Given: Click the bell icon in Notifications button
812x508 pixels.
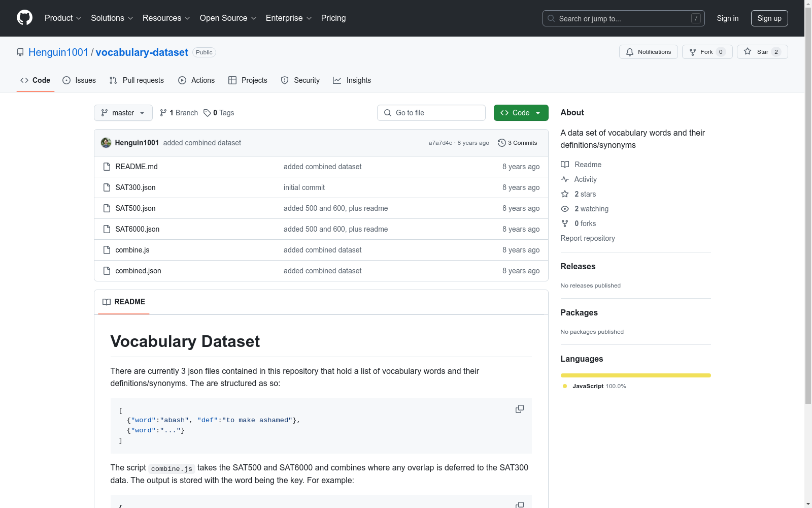Looking at the screenshot, I should click(x=630, y=52).
